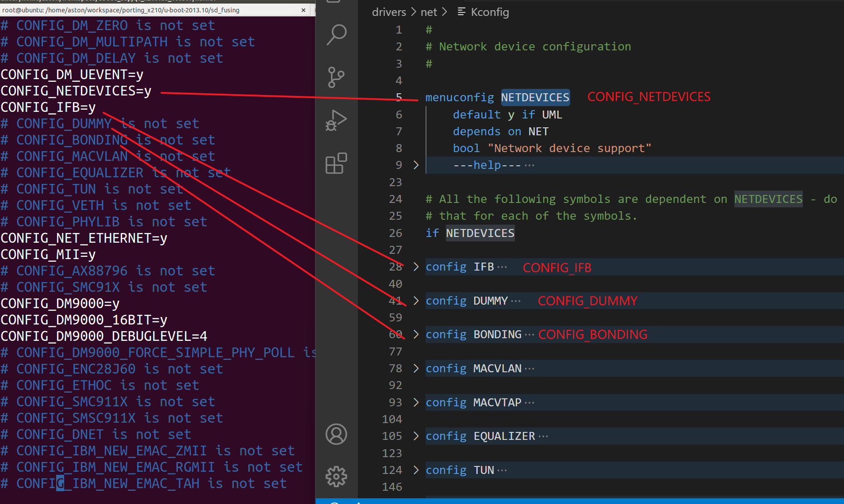
Task: Click the 'bool "Network device support"' line
Action: pos(552,148)
